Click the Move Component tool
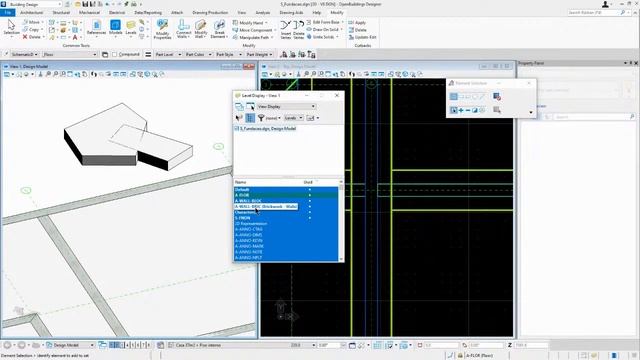 click(x=253, y=30)
